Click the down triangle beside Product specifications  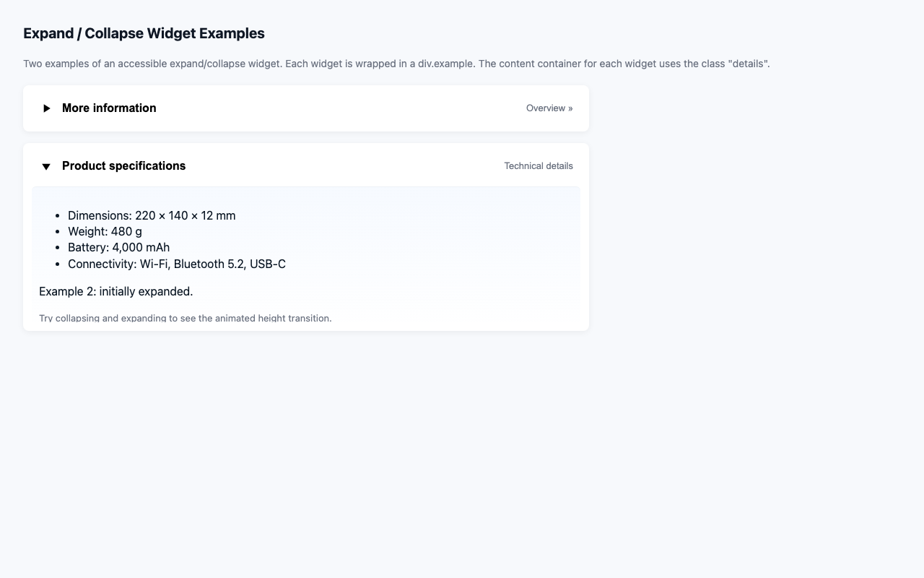coord(45,166)
